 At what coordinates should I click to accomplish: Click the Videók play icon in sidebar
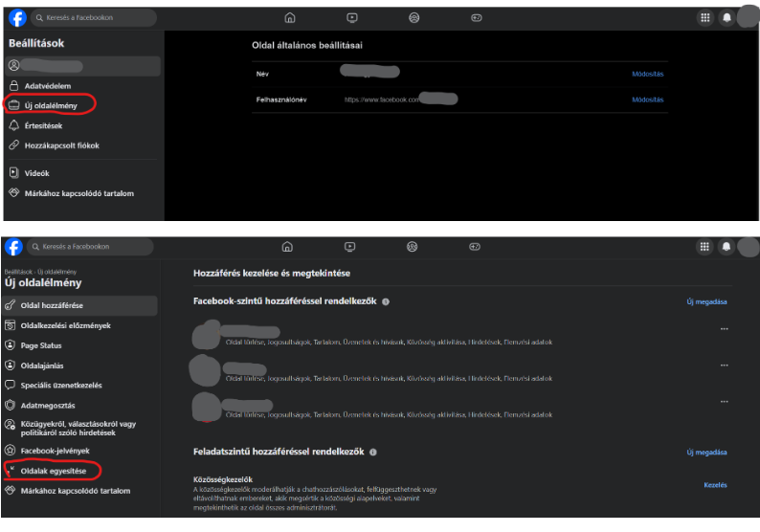click(x=14, y=172)
